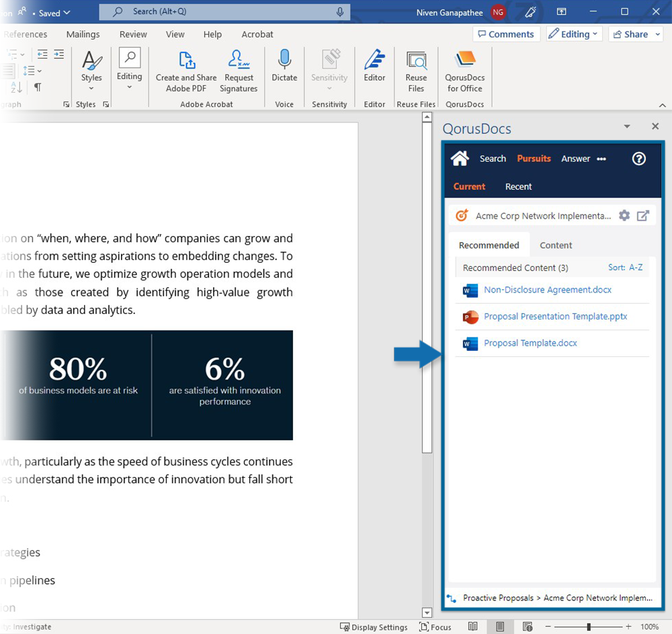Toggle Focus mode in status bar

[435, 627]
